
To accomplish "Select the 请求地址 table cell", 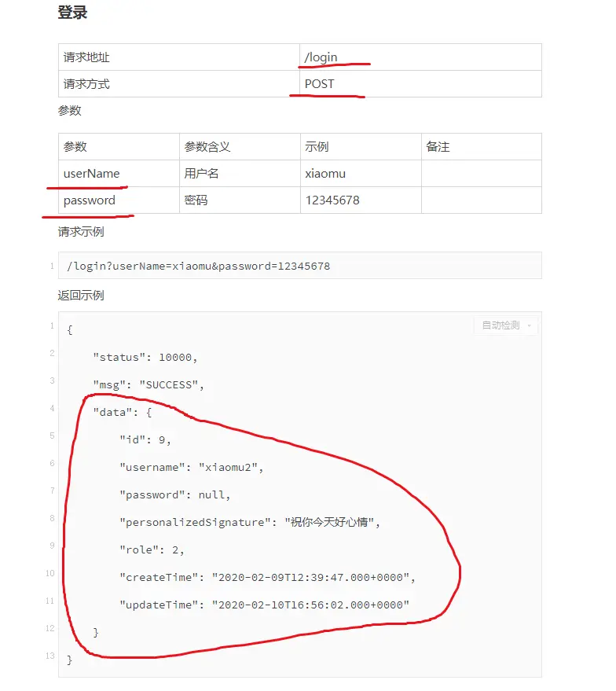I will coord(179,57).
